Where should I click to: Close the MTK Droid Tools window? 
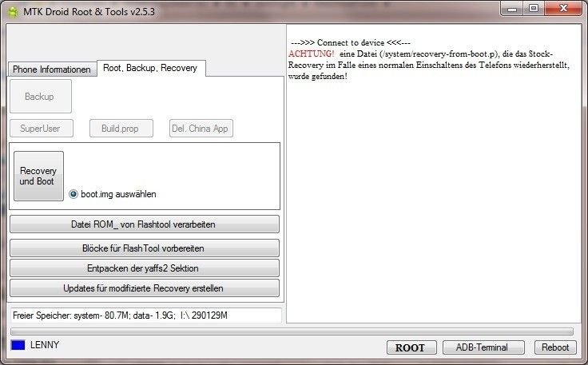point(563,9)
